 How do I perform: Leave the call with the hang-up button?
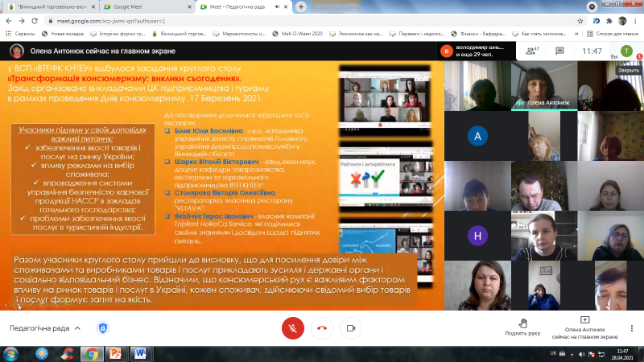click(322, 328)
